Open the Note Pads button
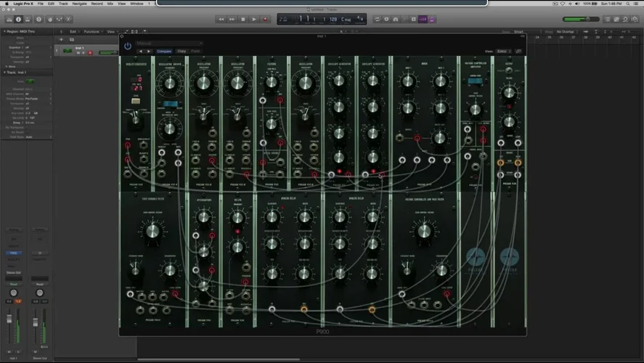 [x=616, y=20]
